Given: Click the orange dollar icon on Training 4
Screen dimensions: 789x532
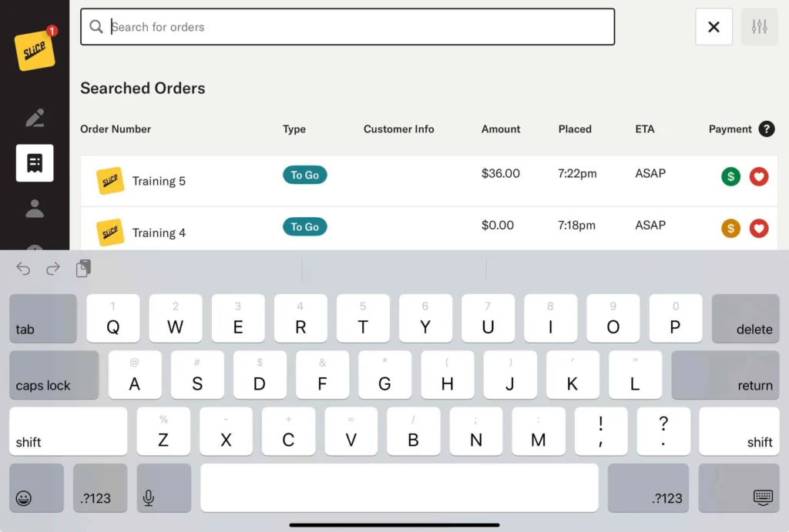Looking at the screenshot, I should pos(730,229).
